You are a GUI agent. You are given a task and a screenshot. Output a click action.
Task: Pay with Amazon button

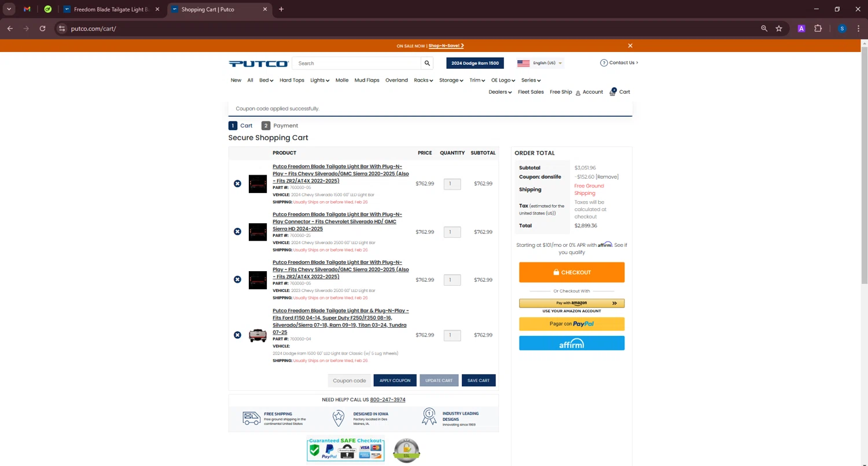point(572,303)
